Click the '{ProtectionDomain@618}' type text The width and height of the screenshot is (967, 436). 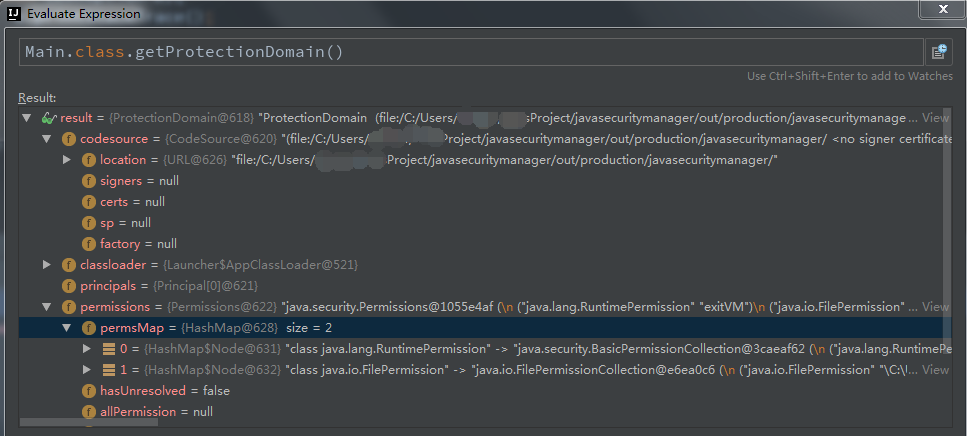[182, 118]
